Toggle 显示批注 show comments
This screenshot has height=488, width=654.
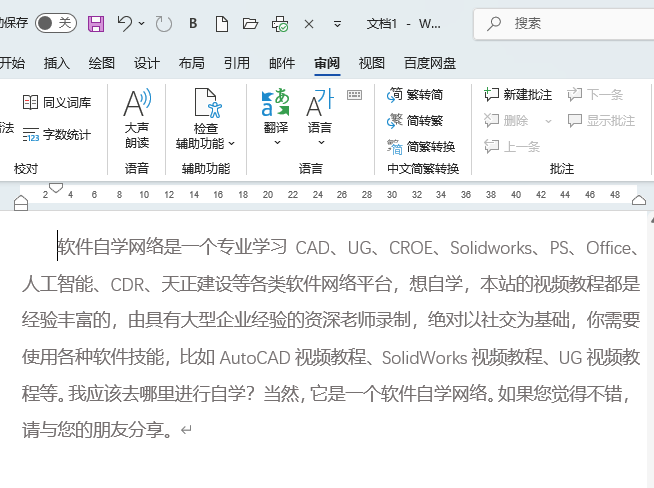[601, 121]
